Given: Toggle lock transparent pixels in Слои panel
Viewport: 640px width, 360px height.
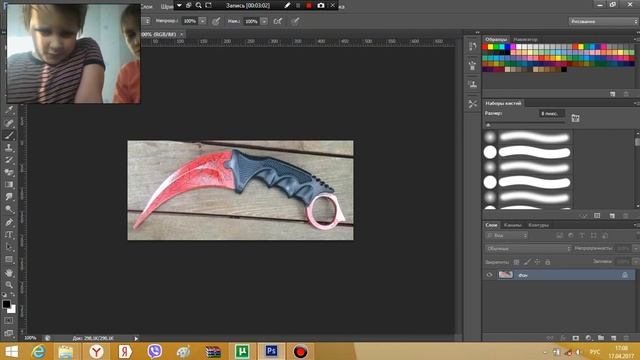Looking at the screenshot, I should (516, 262).
